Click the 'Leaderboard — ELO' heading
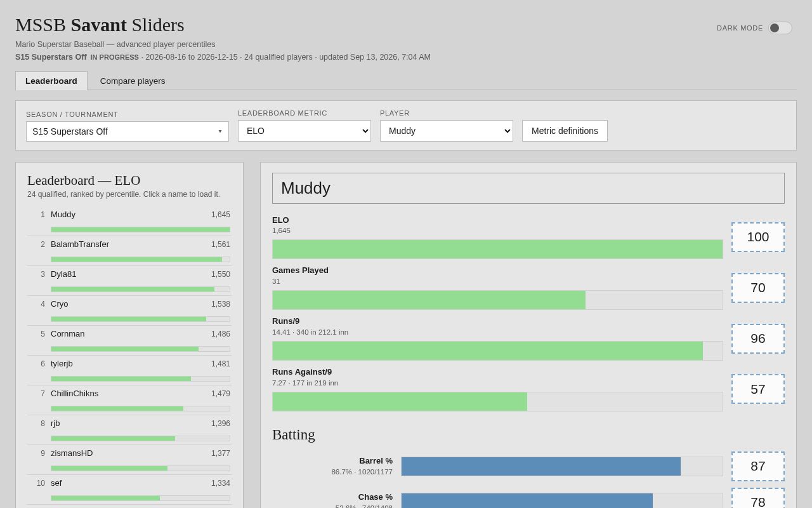 coord(84,180)
